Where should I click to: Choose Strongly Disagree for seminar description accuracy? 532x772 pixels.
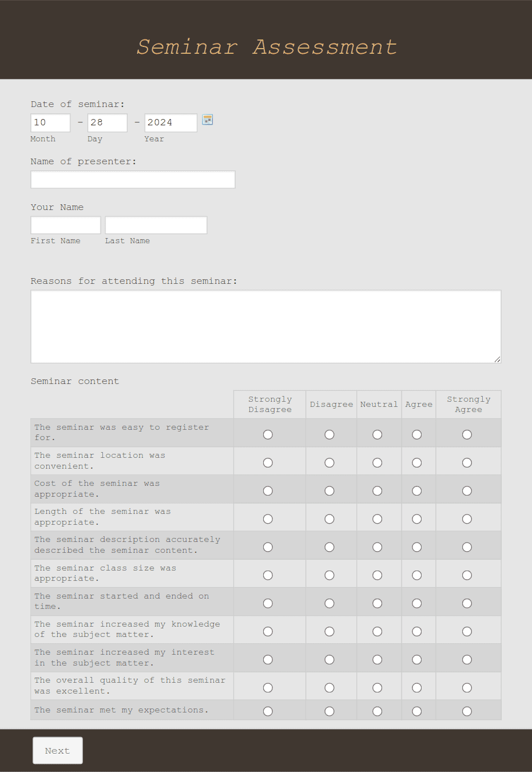pyautogui.click(x=268, y=547)
